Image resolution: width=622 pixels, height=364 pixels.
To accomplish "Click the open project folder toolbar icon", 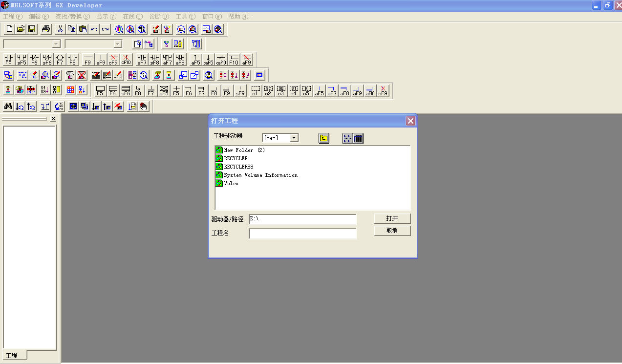I will [x=21, y=29].
